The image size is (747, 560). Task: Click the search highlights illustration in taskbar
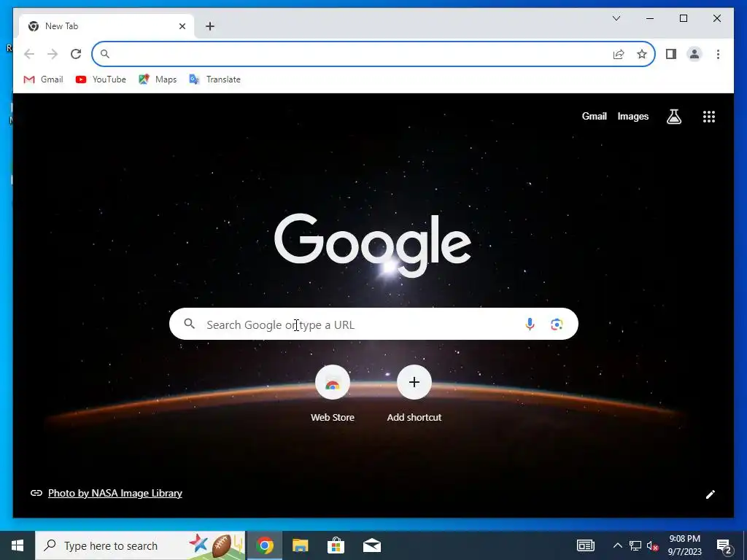216,545
